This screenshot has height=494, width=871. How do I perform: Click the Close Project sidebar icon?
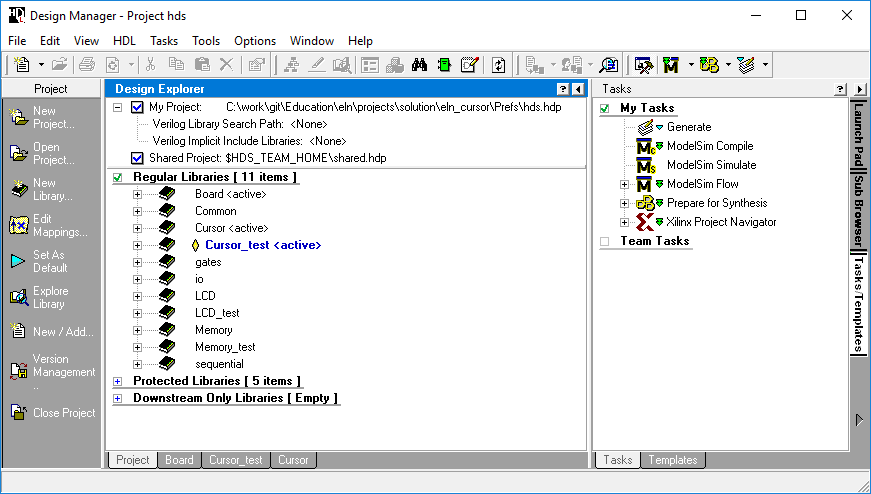tap(18, 413)
